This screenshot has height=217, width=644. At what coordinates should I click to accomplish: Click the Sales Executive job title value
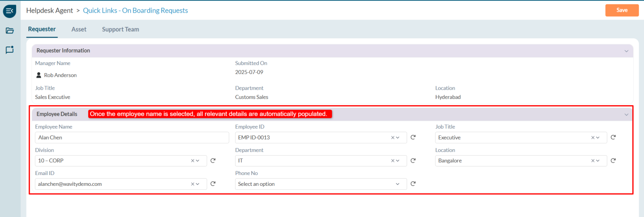click(53, 97)
